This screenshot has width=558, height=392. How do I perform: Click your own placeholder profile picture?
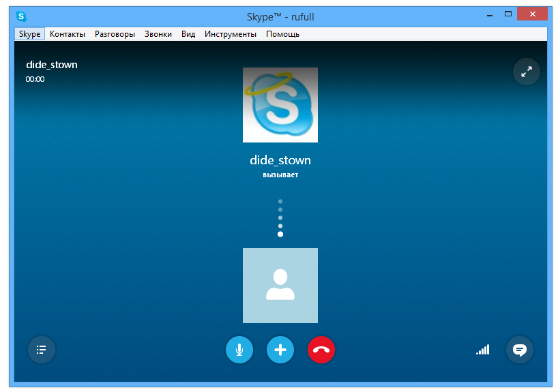(x=280, y=286)
